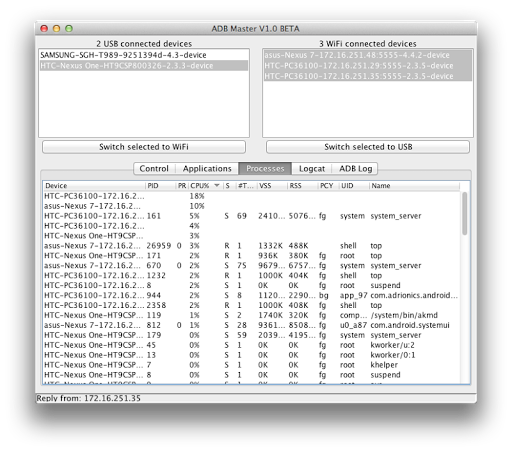Select asus-Nexus 7 WiFi device entry
The image size is (512, 452).
pyautogui.click(x=368, y=55)
